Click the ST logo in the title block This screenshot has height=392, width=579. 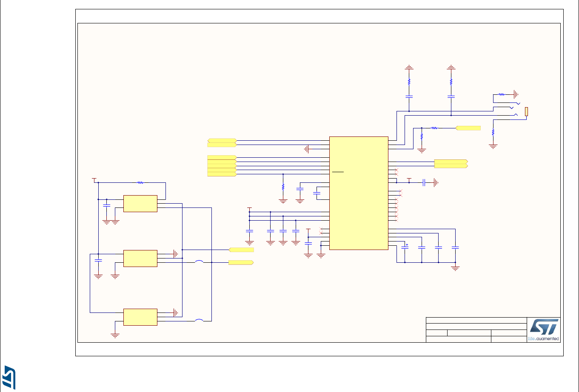pyautogui.click(x=544, y=327)
